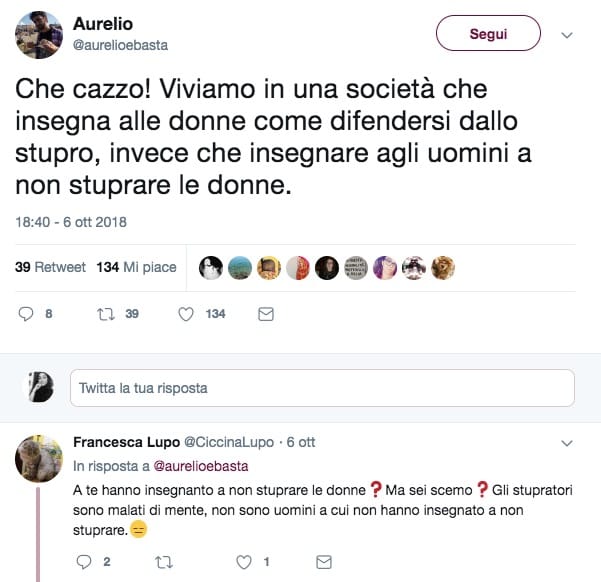The width and height of the screenshot is (601, 582).
Task: Click the Segui follow button
Action: (x=488, y=34)
